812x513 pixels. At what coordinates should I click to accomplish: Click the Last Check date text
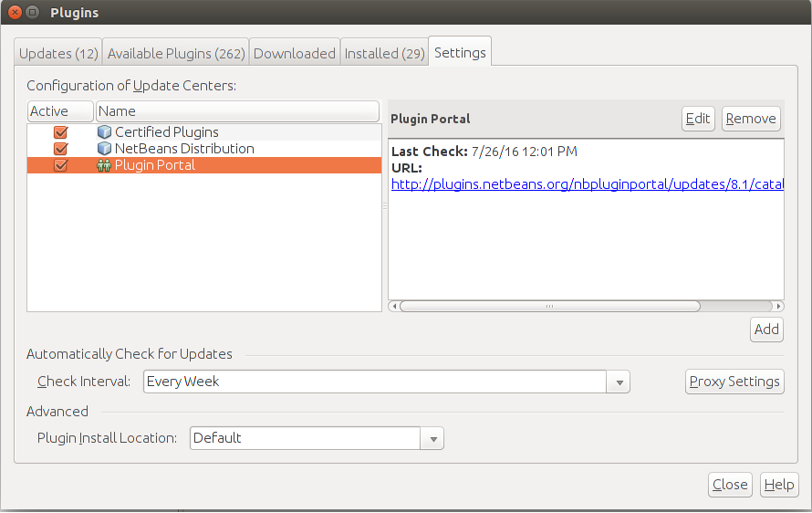click(x=524, y=152)
